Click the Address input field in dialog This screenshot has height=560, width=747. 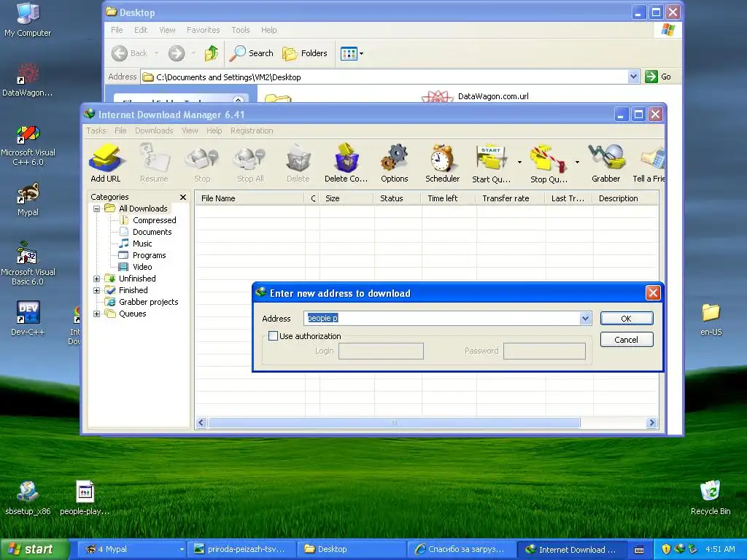[441, 319]
